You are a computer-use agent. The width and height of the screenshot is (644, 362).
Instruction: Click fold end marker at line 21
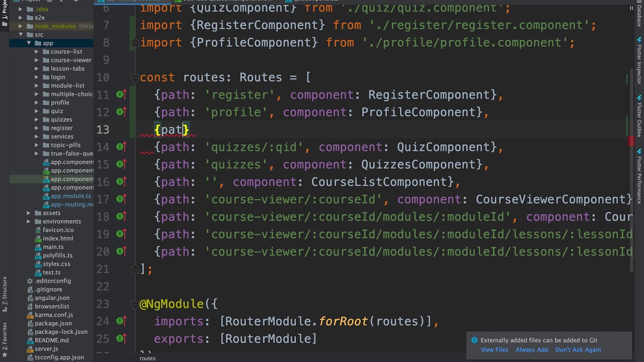[x=135, y=269]
